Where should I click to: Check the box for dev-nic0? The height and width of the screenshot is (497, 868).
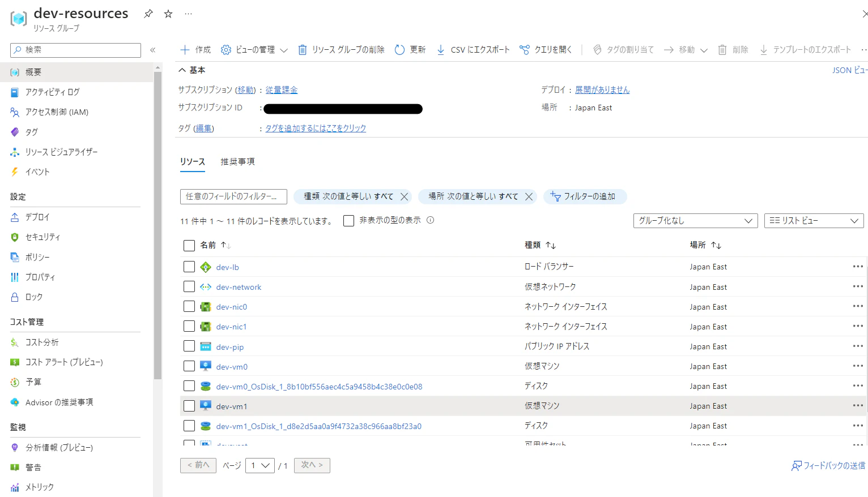[x=189, y=306]
